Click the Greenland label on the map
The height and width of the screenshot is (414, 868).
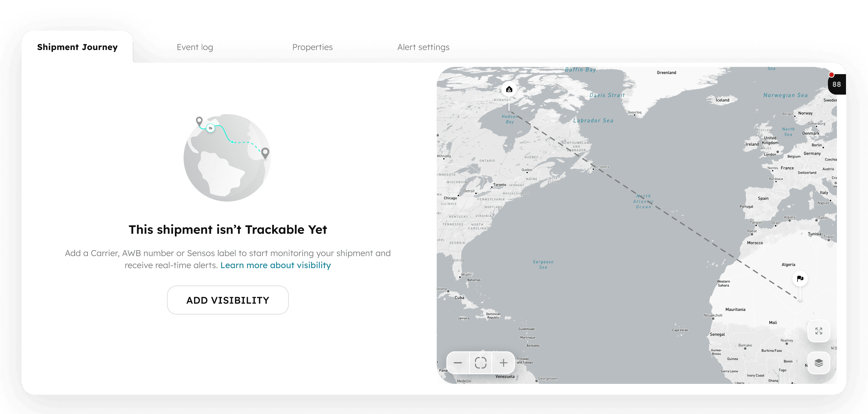click(x=666, y=72)
